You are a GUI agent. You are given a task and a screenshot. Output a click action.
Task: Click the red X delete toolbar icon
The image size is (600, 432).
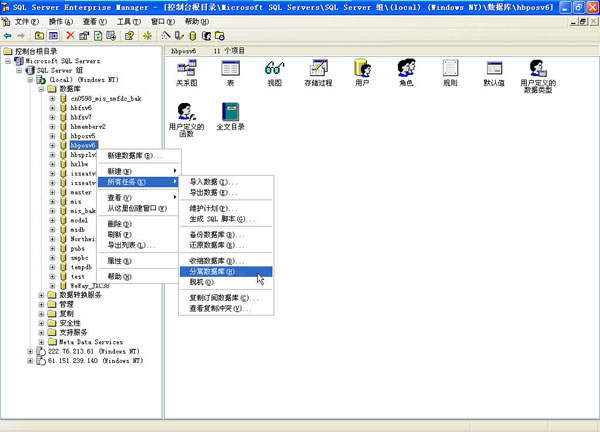tap(70, 36)
